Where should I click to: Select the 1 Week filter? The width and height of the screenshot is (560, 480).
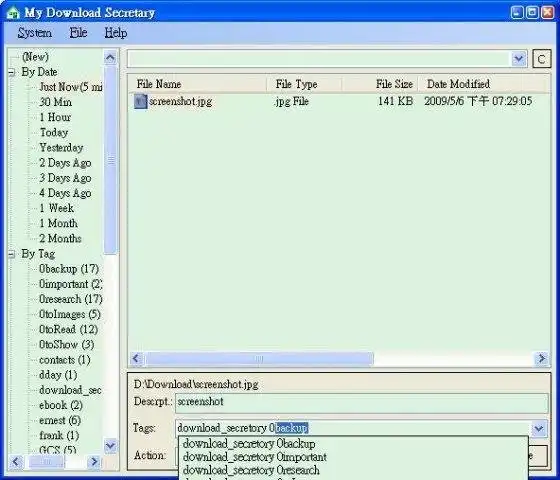[x=56, y=208]
